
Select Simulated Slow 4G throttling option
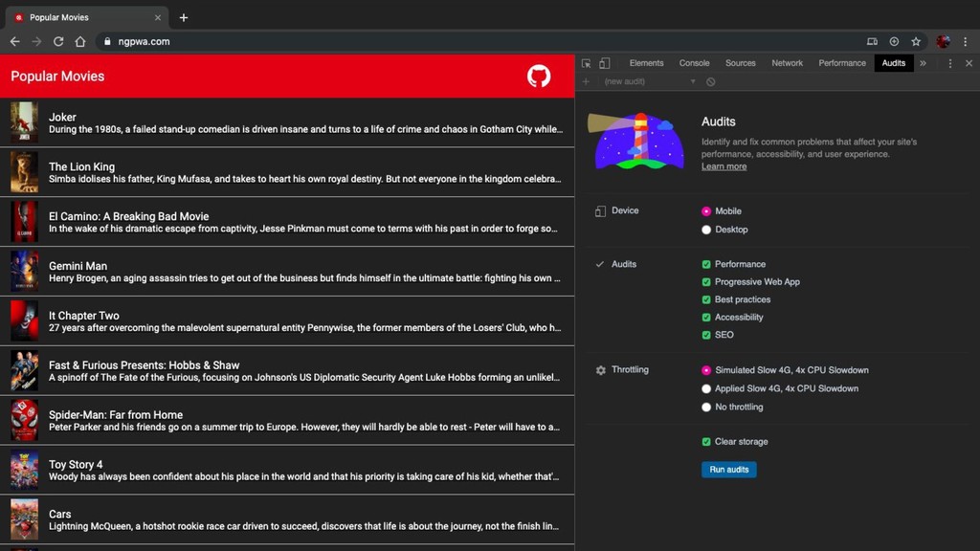point(706,370)
